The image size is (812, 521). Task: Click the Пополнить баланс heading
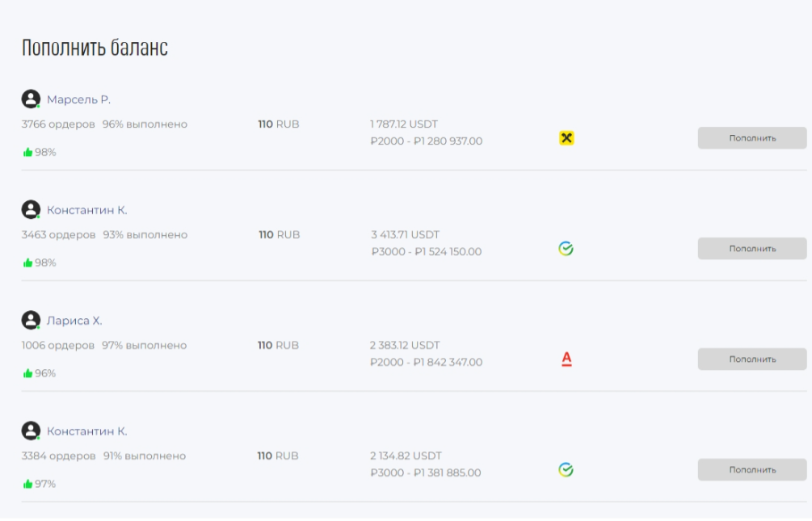[95, 48]
